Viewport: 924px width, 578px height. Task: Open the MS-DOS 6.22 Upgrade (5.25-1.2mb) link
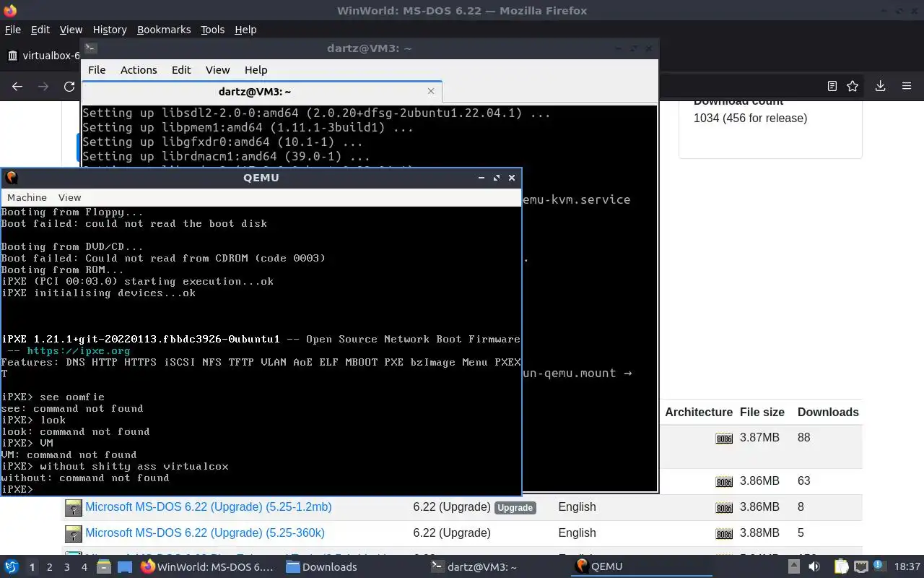click(209, 507)
